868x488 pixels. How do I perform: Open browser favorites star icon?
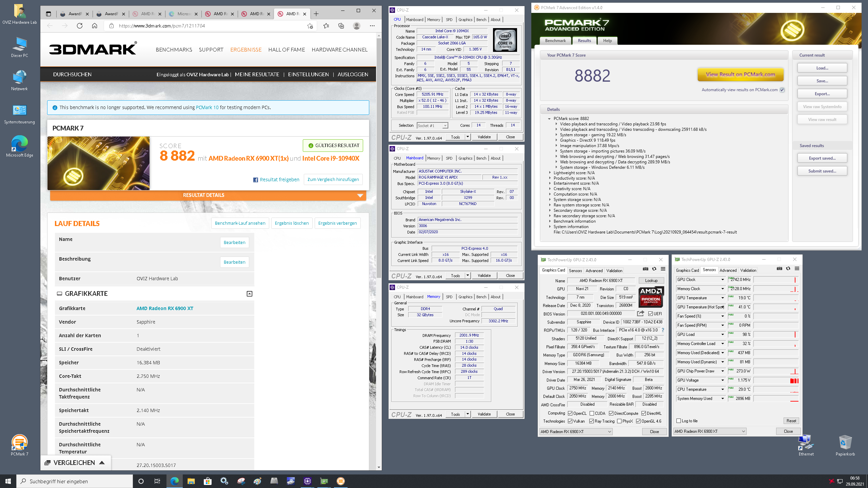(326, 26)
